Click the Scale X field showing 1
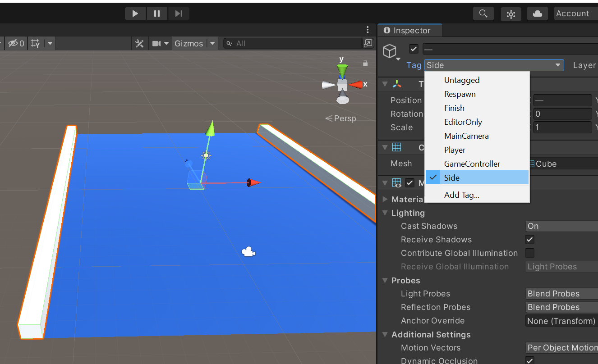Screen dimensions: 598x364 [x=562, y=127]
